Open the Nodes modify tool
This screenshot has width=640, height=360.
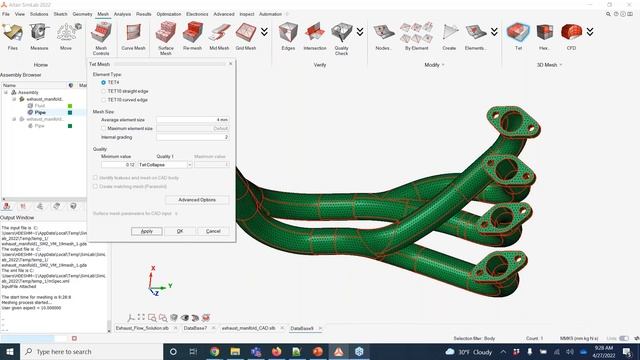(383, 36)
